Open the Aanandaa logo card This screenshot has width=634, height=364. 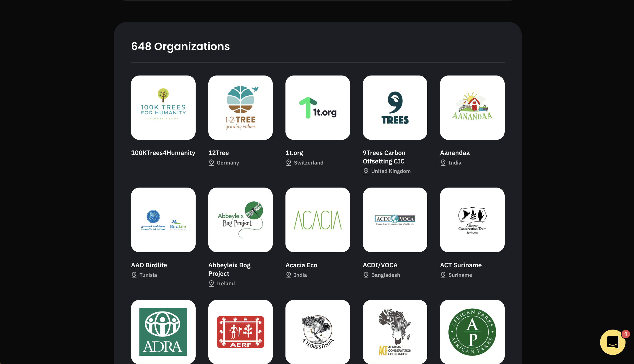coord(472,108)
